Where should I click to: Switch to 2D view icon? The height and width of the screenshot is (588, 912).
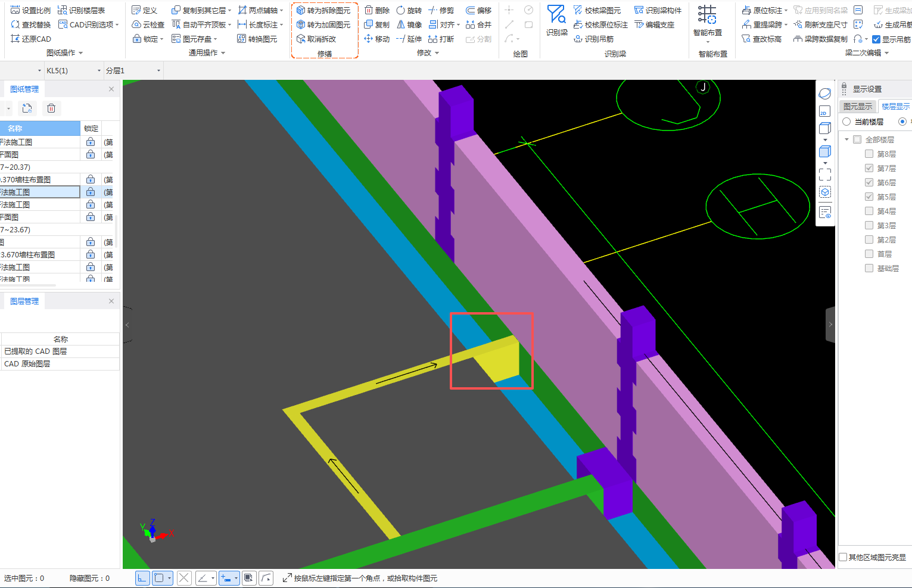coord(825,111)
